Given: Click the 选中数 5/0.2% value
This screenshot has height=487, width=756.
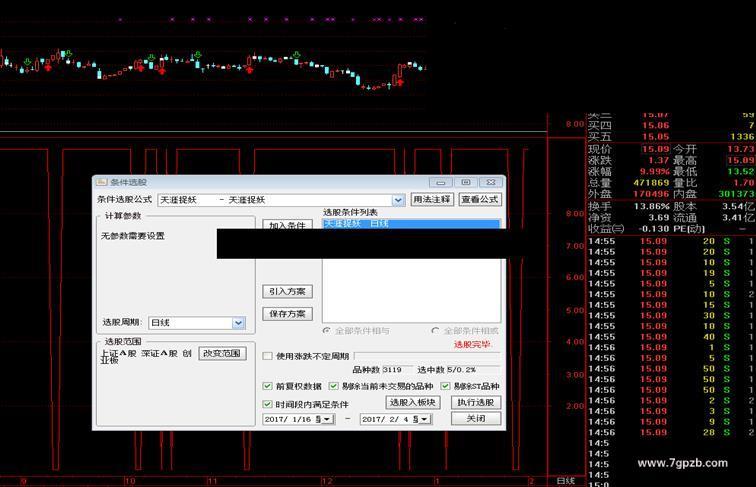Looking at the screenshot, I should (461, 370).
